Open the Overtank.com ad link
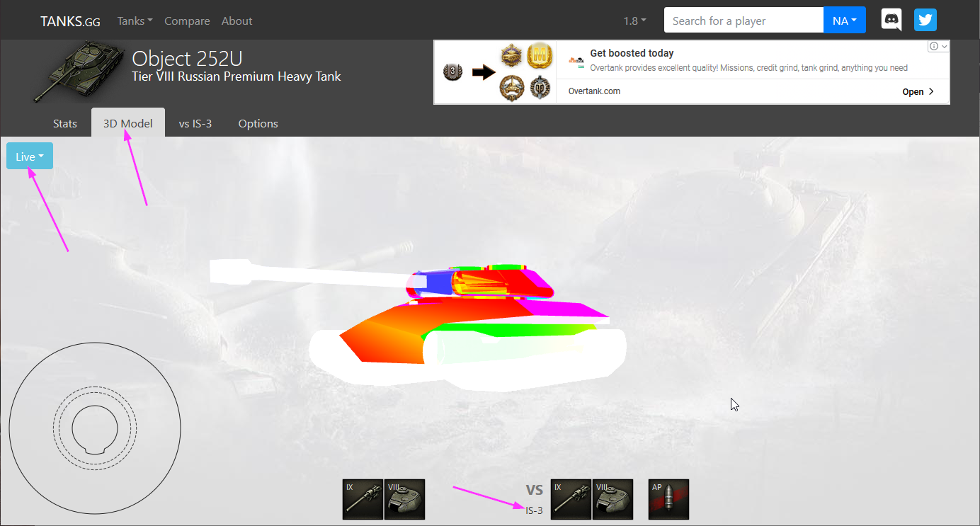The height and width of the screenshot is (526, 980). point(594,91)
